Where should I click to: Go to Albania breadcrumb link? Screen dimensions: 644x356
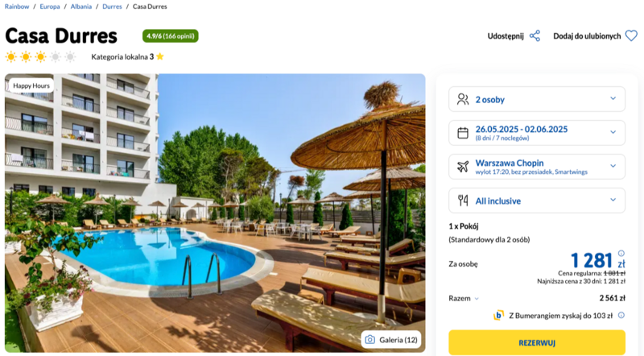[x=81, y=6]
